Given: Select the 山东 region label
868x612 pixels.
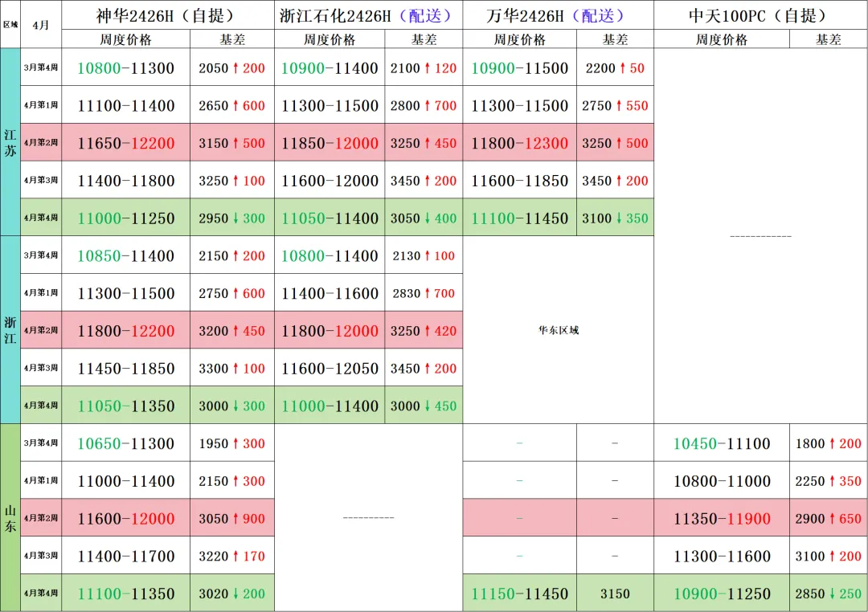Looking at the screenshot, I should [x=10, y=518].
